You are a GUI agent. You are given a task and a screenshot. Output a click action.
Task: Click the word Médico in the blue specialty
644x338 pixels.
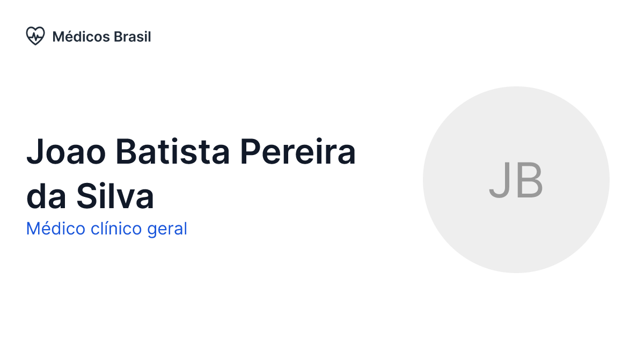[55, 229]
